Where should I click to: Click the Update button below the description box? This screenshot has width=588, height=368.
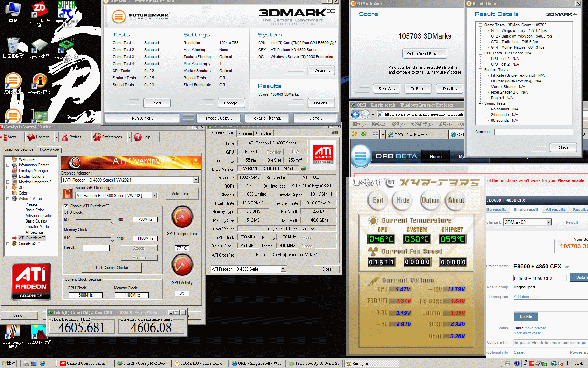click(526, 316)
